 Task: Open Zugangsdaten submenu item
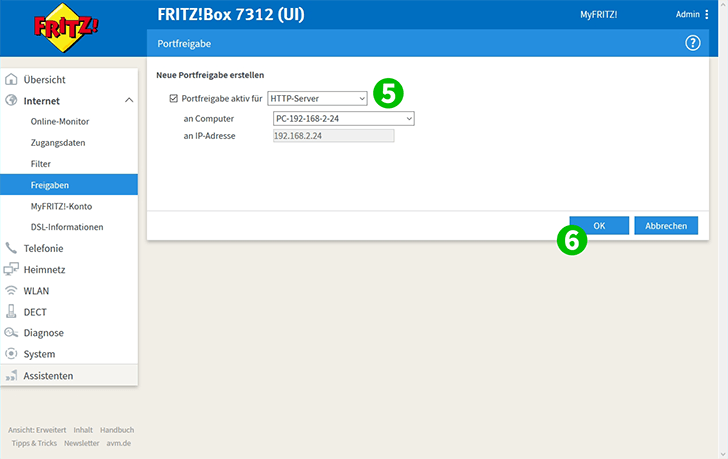[x=58, y=142]
